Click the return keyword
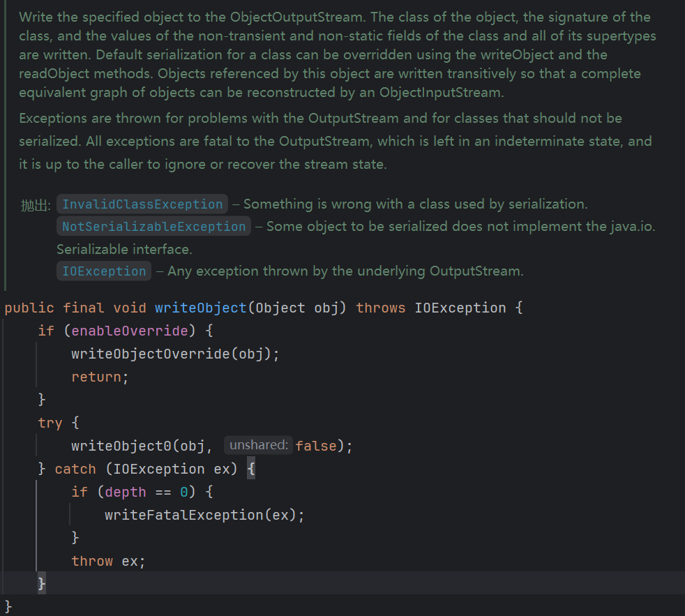 coord(96,377)
